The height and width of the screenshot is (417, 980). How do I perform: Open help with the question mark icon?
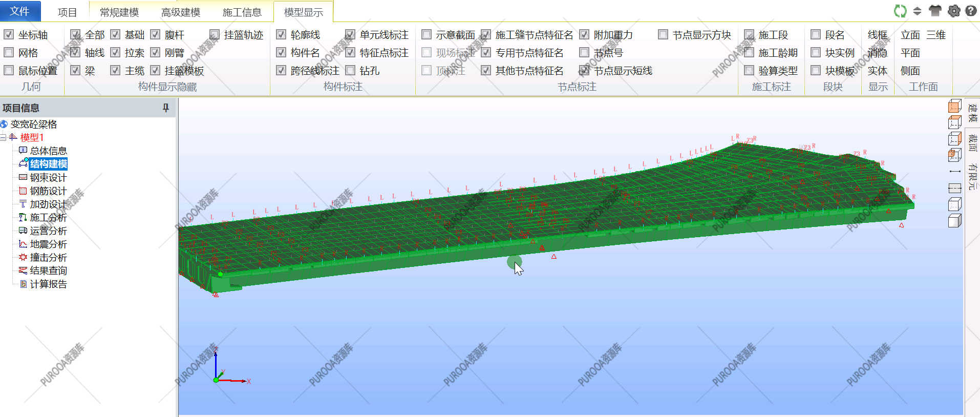(x=971, y=11)
